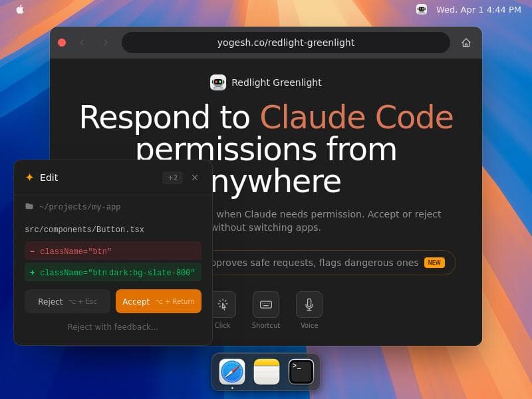
Task: Select the Shortcut keyboard icon
Action: point(266,306)
